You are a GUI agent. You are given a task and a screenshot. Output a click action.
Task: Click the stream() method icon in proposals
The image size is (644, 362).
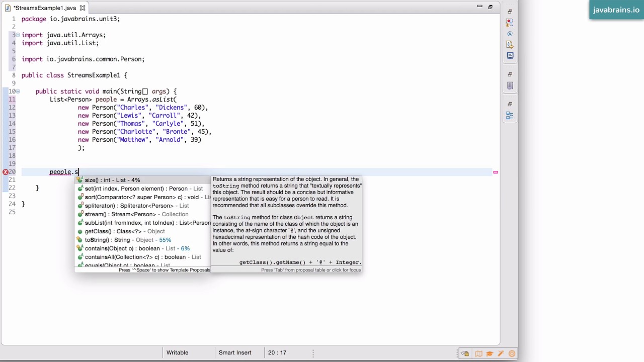pos(80,214)
